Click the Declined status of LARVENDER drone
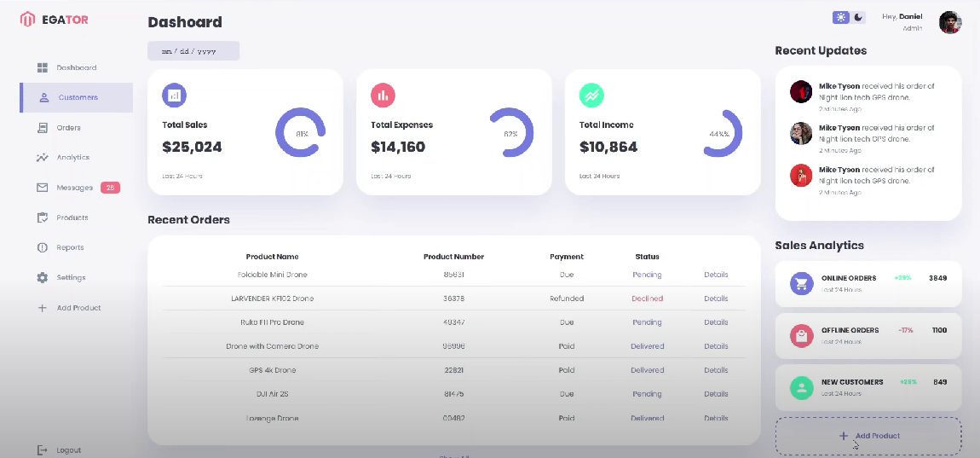This screenshot has height=458, width=980. [x=647, y=299]
